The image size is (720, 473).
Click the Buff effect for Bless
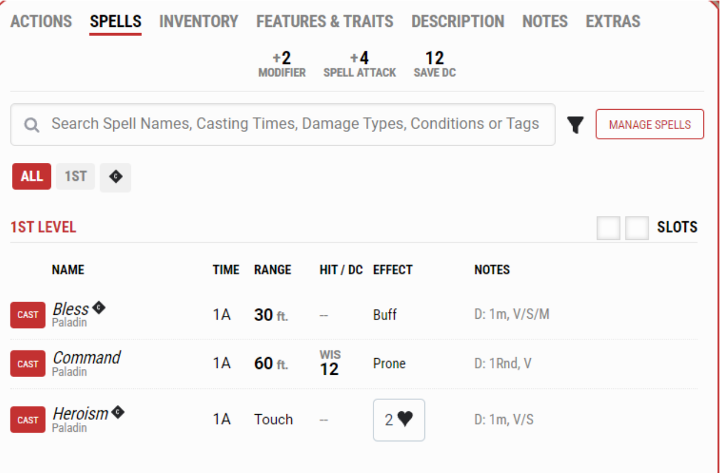click(x=385, y=315)
